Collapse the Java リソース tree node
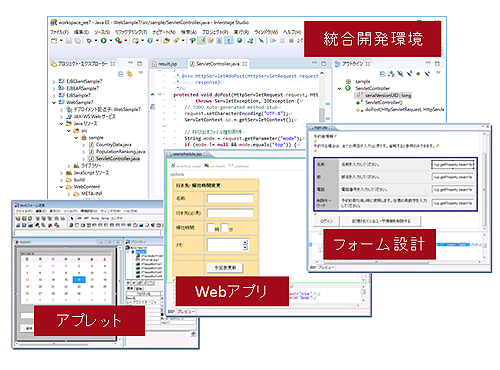Viewport: 500px width, 370px height. (61, 123)
